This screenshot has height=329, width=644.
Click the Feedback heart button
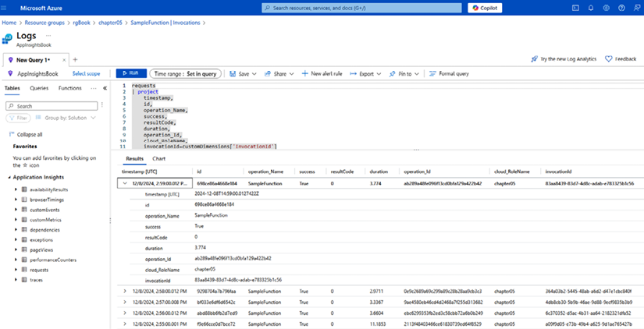pyautogui.click(x=621, y=59)
